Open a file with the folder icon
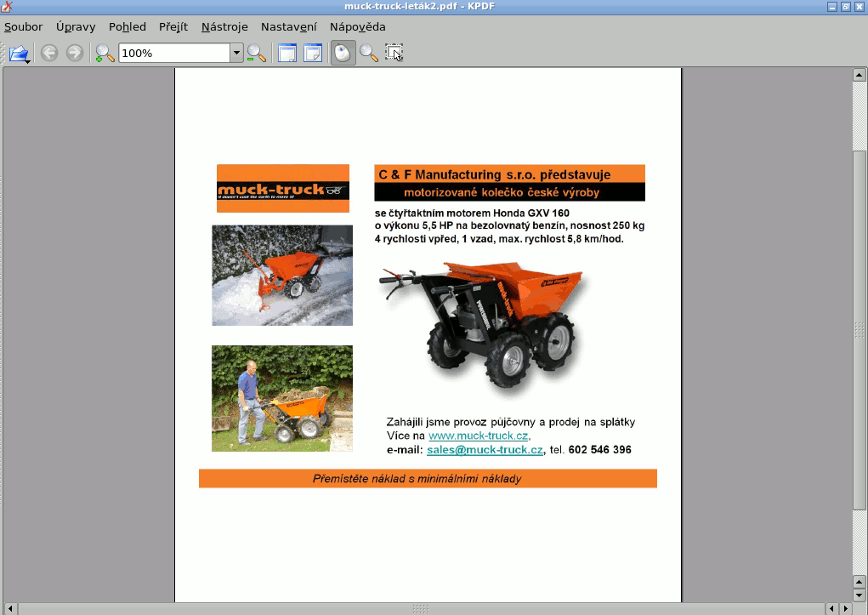The width and height of the screenshot is (868, 615). point(19,54)
